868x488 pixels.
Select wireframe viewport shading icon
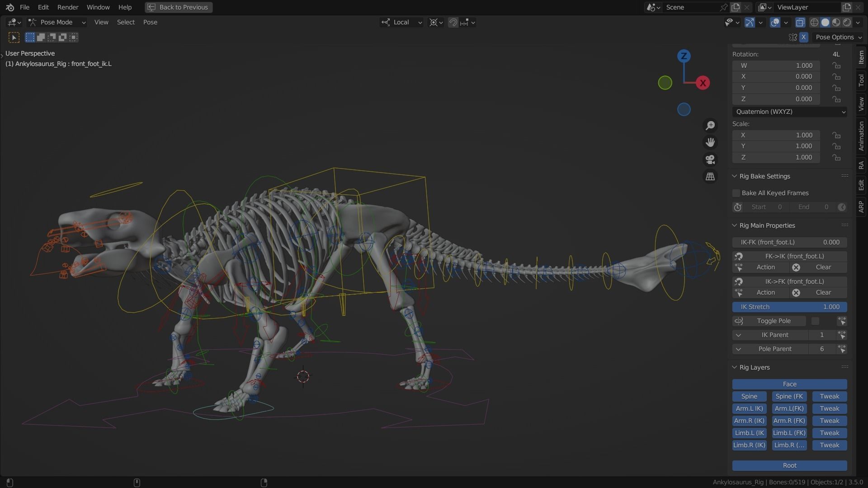click(814, 22)
